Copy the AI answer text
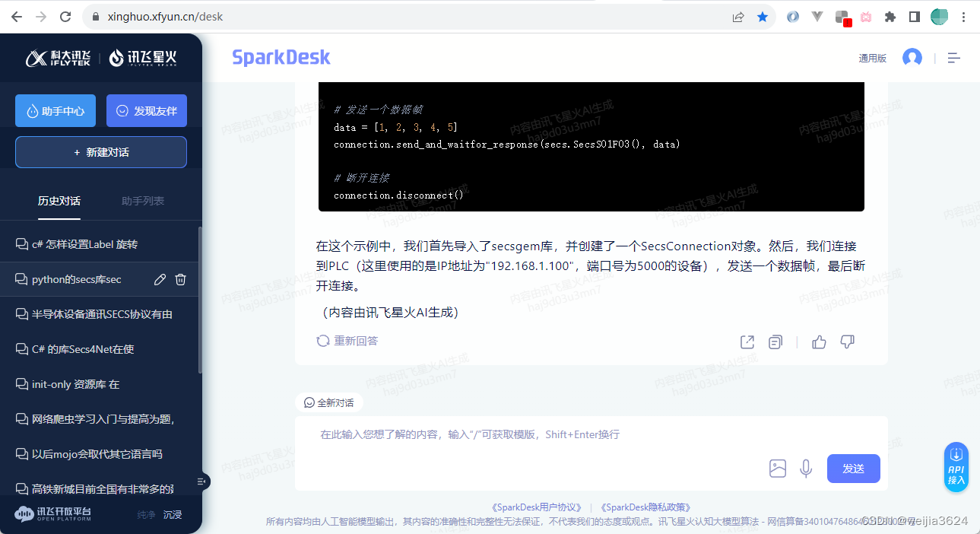Screen dimensions: 980x534 pos(775,342)
